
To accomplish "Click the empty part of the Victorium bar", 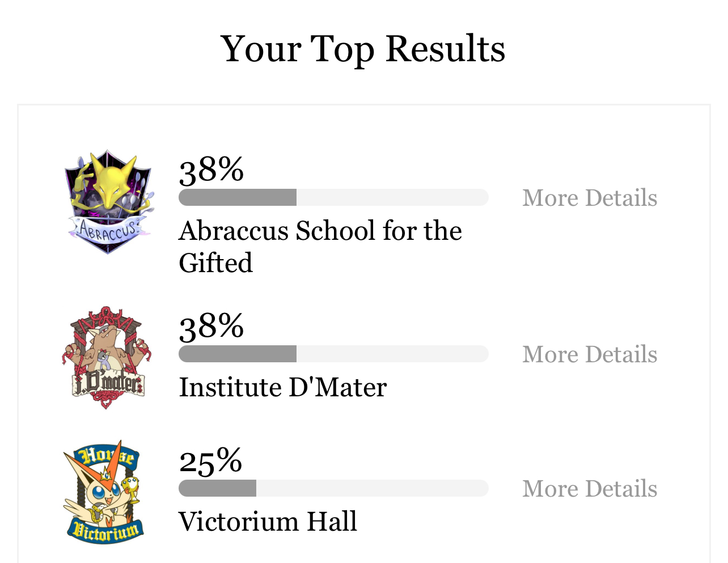I will click(373, 488).
